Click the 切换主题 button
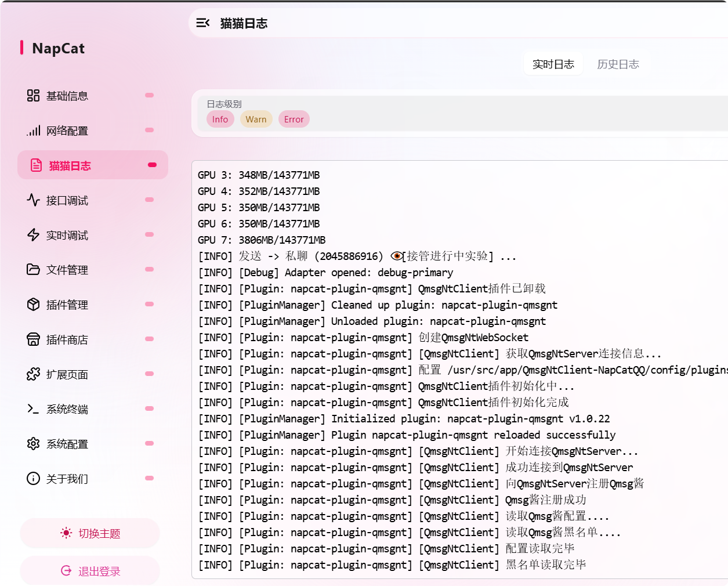This screenshot has width=728, height=586. click(x=90, y=533)
